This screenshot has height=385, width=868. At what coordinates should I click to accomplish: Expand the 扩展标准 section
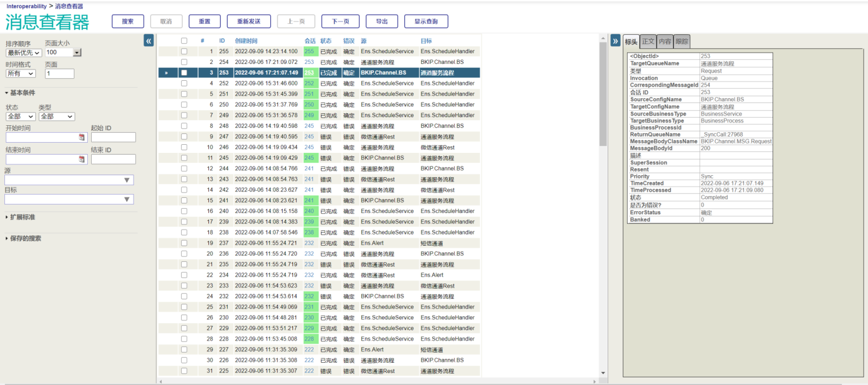[22, 217]
